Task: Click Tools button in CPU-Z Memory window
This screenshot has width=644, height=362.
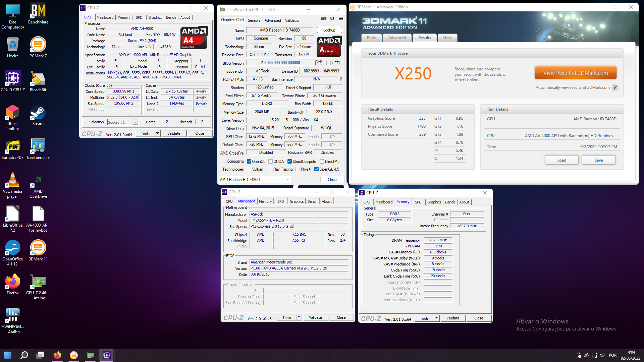Action: (424, 318)
